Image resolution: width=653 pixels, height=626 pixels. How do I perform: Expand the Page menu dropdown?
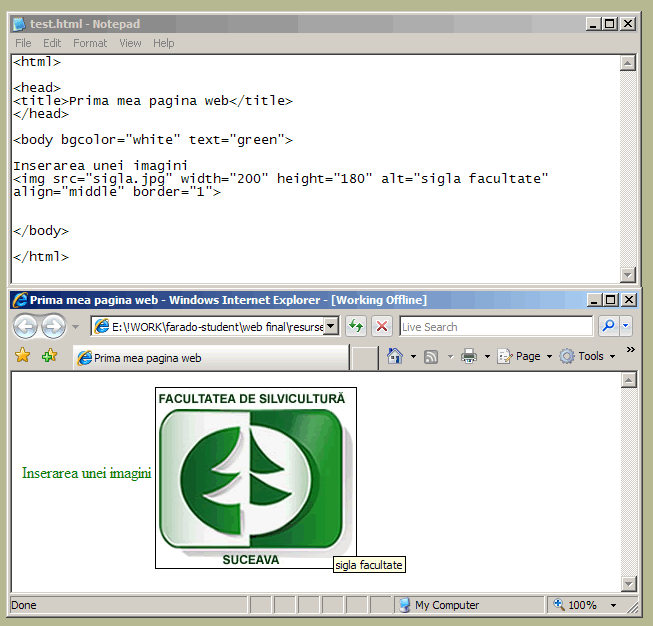tap(527, 356)
